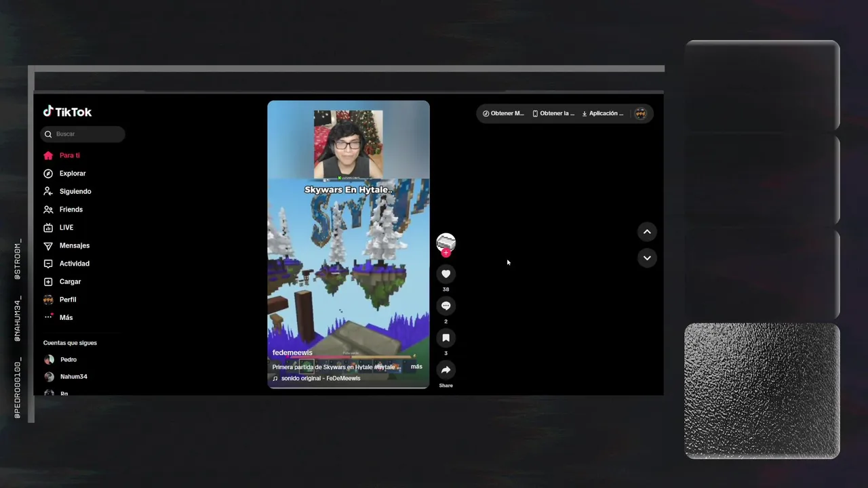Select Cargar to upload video
The width and height of the screenshot is (868, 488).
tap(70, 281)
